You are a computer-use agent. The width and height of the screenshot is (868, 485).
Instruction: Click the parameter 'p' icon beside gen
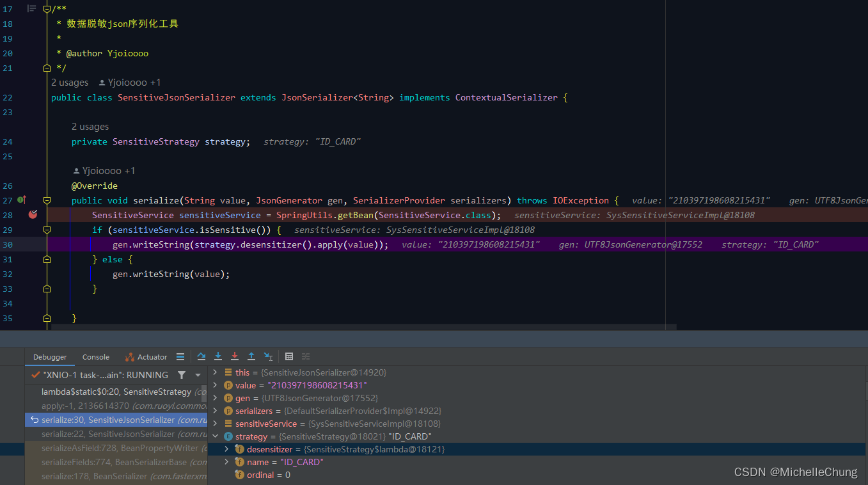(x=228, y=398)
